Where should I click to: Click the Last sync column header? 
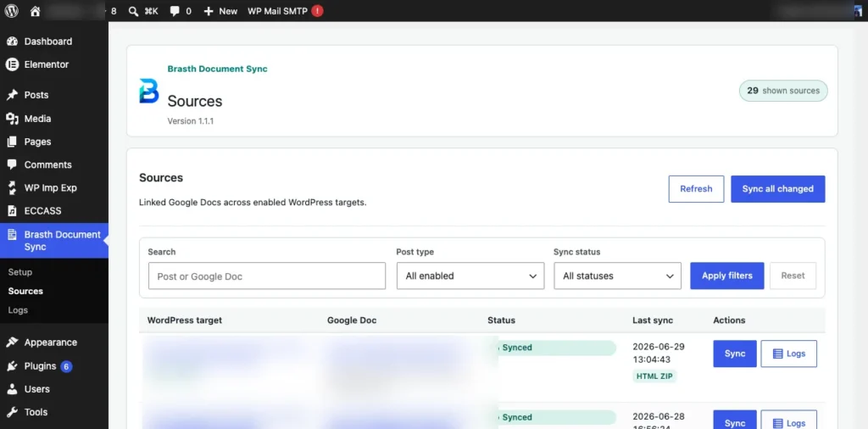[x=653, y=320]
